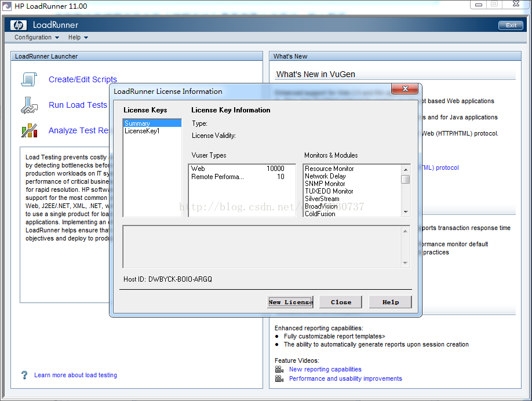The height and width of the screenshot is (401, 532).
Task: Open Learn more about load testing link
Action: [76, 375]
